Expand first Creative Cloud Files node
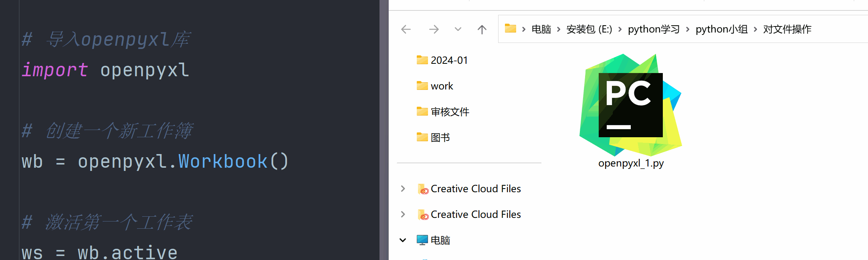 (x=403, y=189)
